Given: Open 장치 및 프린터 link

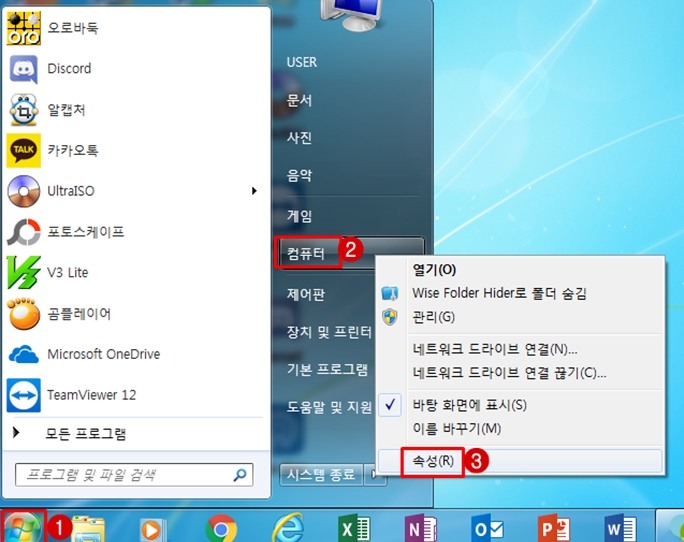Looking at the screenshot, I should click(329, 333).
